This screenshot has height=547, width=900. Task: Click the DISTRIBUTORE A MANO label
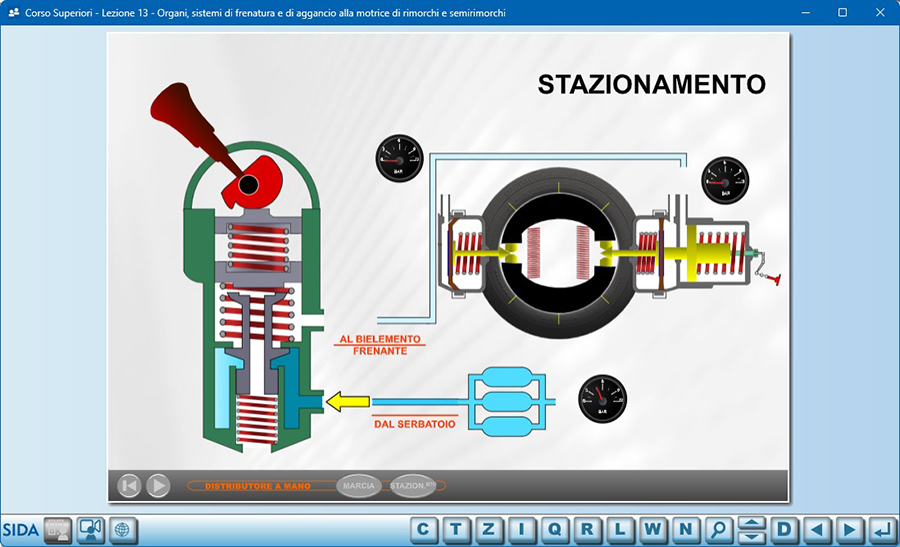(257, 486)
